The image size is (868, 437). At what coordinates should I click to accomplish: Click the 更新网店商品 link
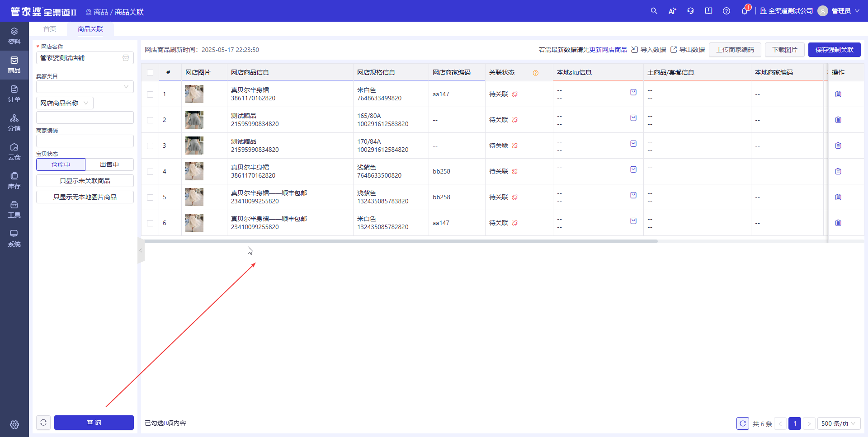[609, 50]
